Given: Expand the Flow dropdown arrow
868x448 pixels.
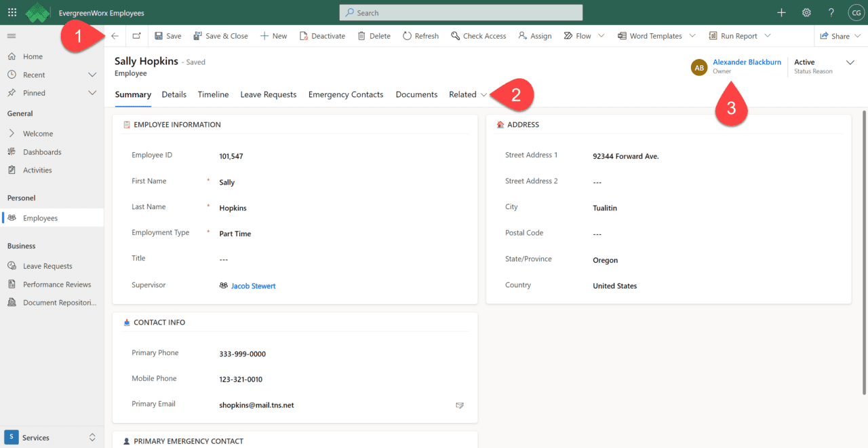Looking at the screenshot, I should pyautogui.click(x=601, y=36).
